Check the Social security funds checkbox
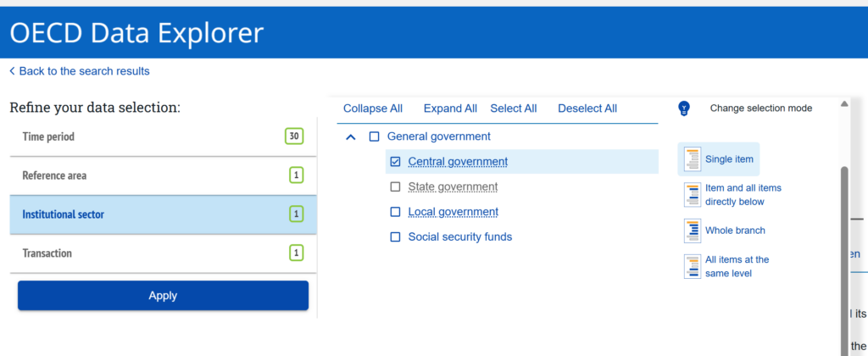The height and width of the screenshot is (356, 868). (x=395, y=237)
